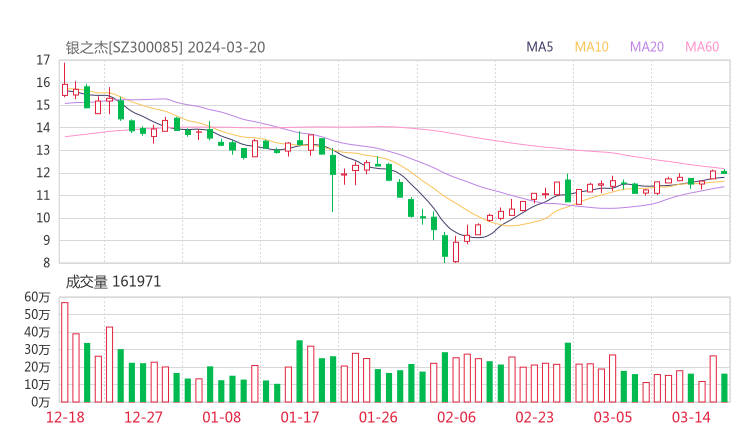Click the price axis value 8
The width and height of the screenshot is (740, 440).
(46, 262)
